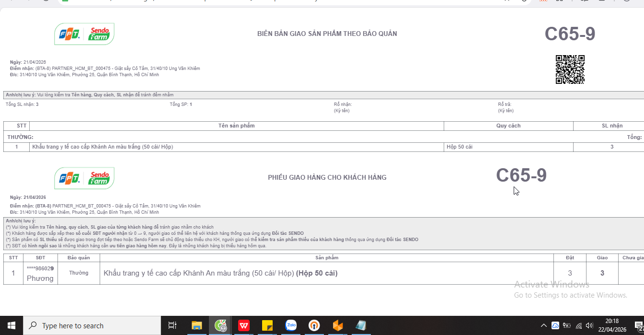Click the note mentioning hình ngôi sao

pos(136,246)
